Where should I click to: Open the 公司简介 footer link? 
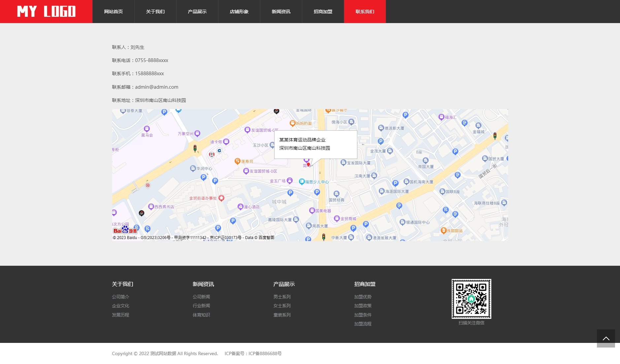[120, 297]
